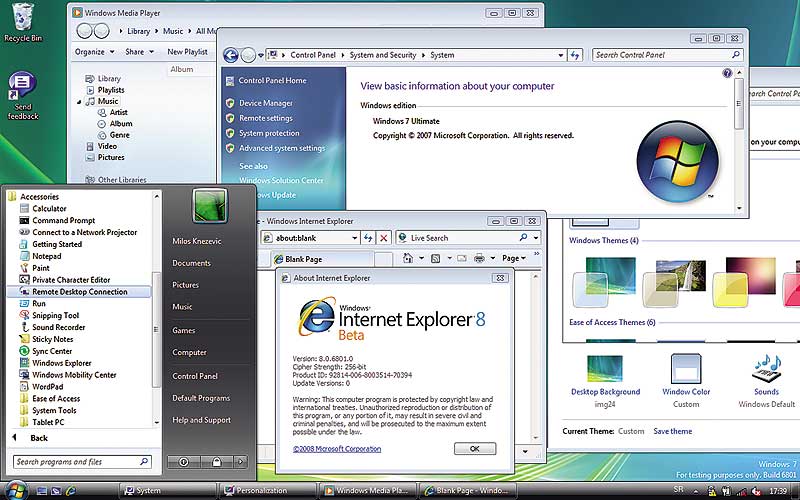Open Advanced system settings link
This screenshot has width=800, height=500.
pyautogui.click(x=282, y=148)
